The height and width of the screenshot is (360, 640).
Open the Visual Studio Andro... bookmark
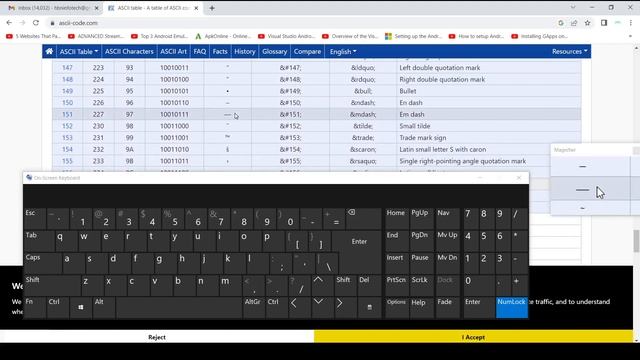[287, 36]
